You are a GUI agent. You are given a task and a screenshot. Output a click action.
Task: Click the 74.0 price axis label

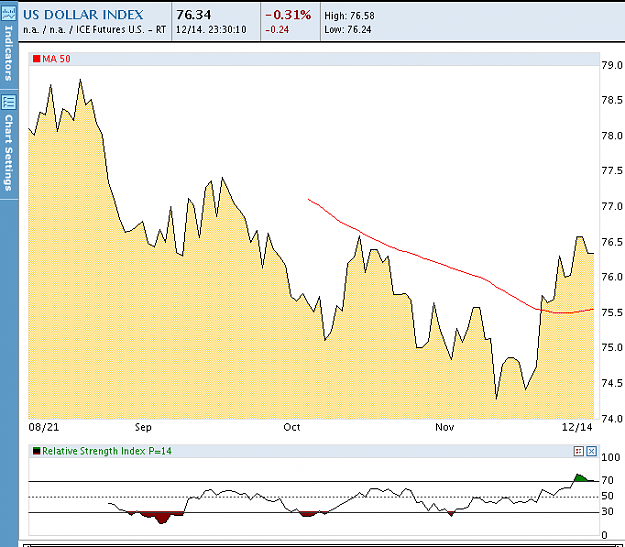coord(612,419)
